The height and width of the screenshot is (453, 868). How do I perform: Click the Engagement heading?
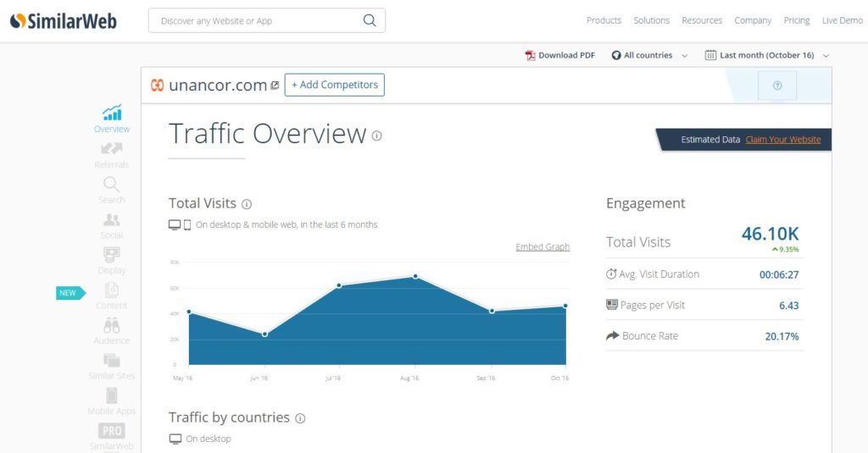click(645, 203)
